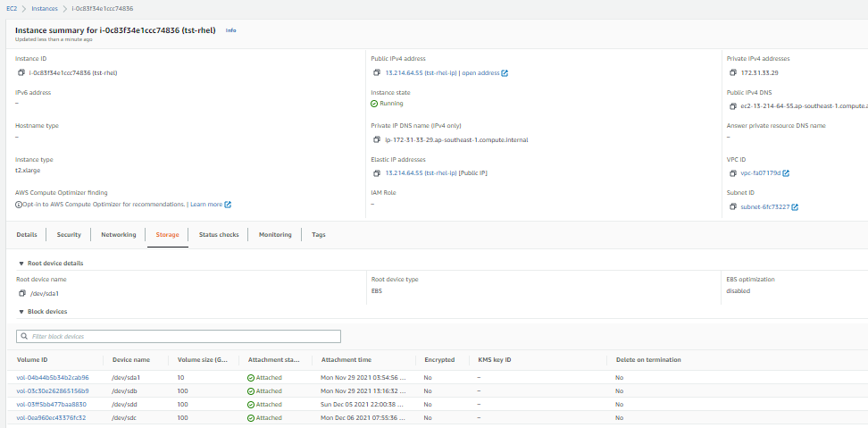
Task: Focus the Filter block devices search field
Action: (x=179, y=336)
